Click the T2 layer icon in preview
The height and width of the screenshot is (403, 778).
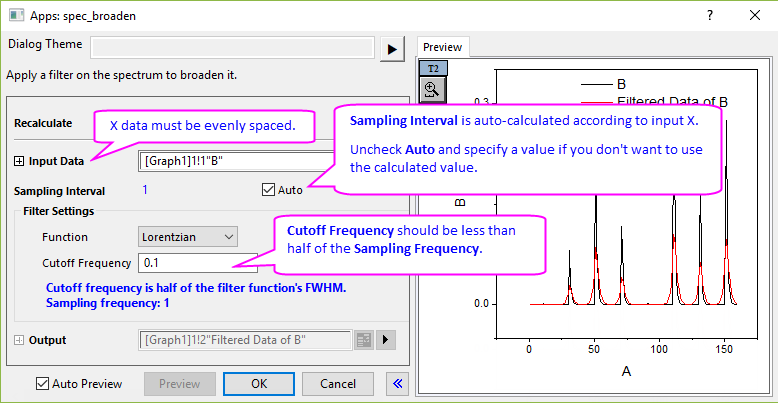pos(433,68)
